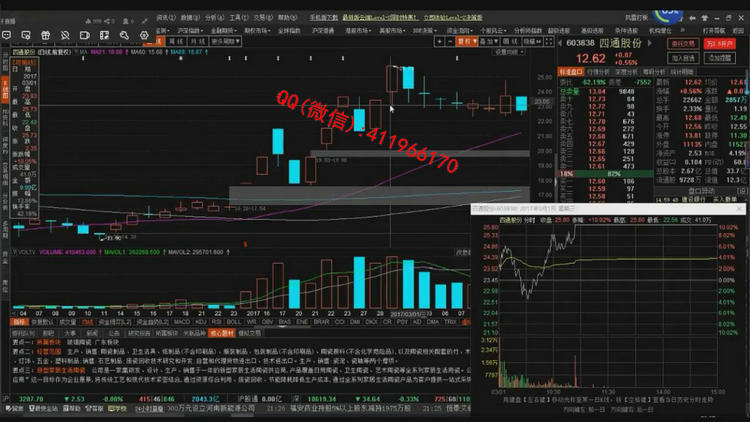Select the 标准盘口 tab in quote panel
This screenshot has width=750, height=422.
coord(571,72)
